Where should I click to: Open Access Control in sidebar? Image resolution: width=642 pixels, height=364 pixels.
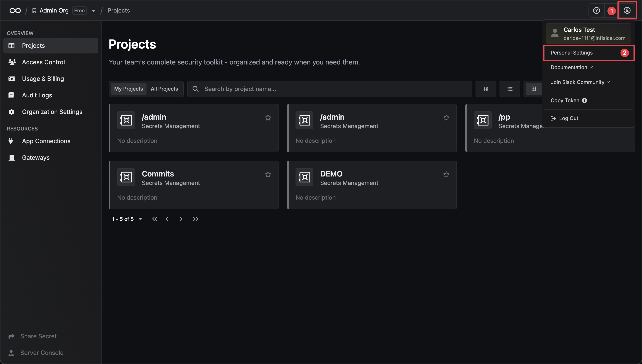(51, 62)
